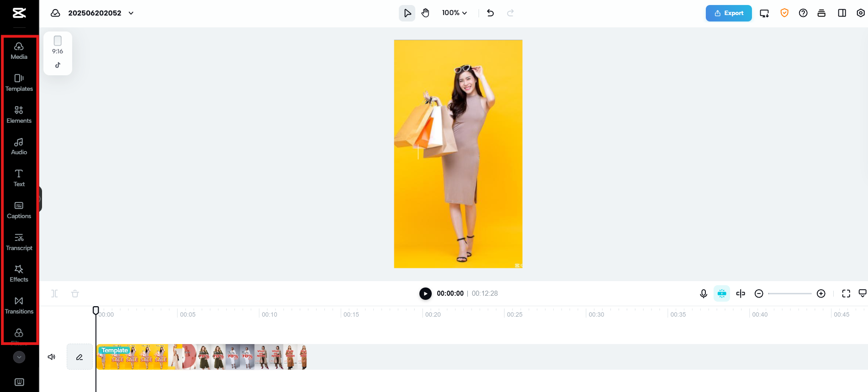The image size is (868, 392).
Task: Toggle timeline snapping magnet
Action: 722,293
